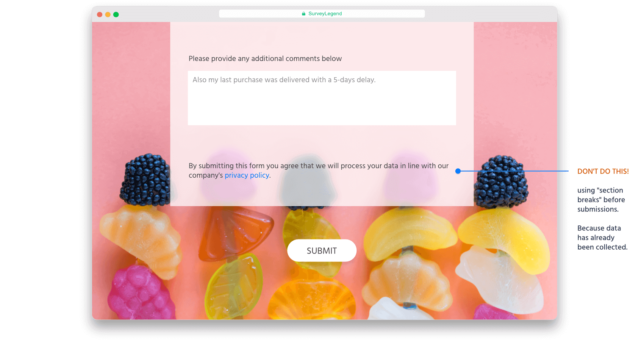Click the blue annotation dot marker
Image resolution: width=644 pixels, height=341 pixels.
tap(458, 171)
